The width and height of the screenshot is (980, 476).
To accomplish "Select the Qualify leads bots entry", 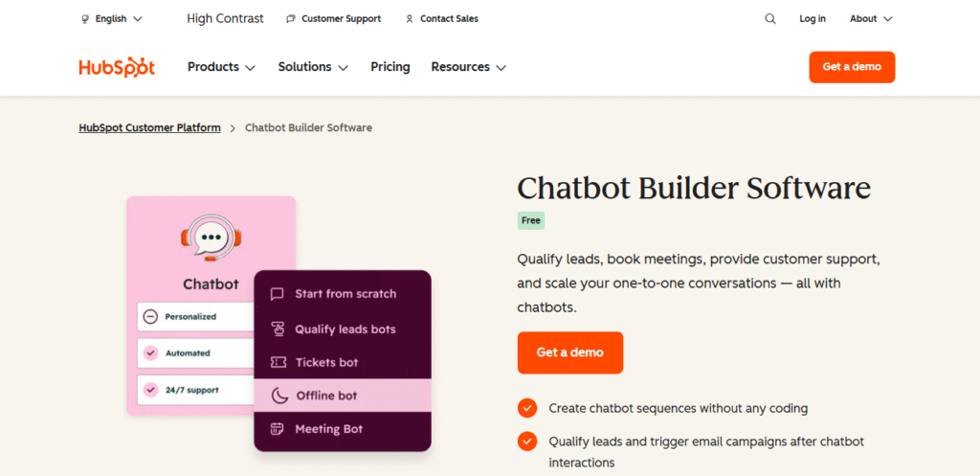I will click(x=343, y=329).
